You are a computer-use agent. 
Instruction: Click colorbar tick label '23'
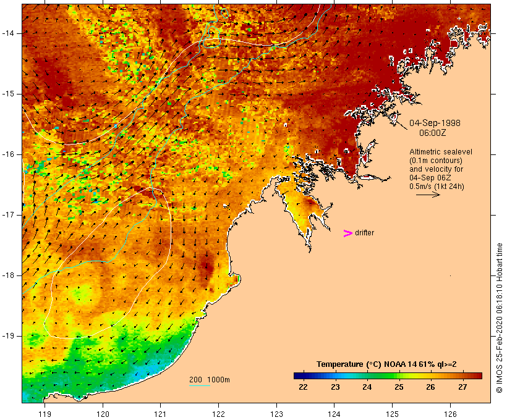[x=335, y=387]
